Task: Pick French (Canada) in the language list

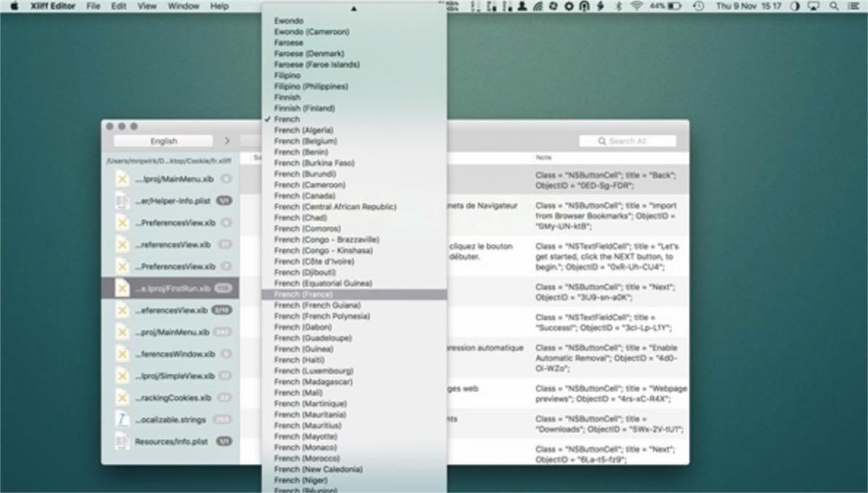Action: click(354, 196)
